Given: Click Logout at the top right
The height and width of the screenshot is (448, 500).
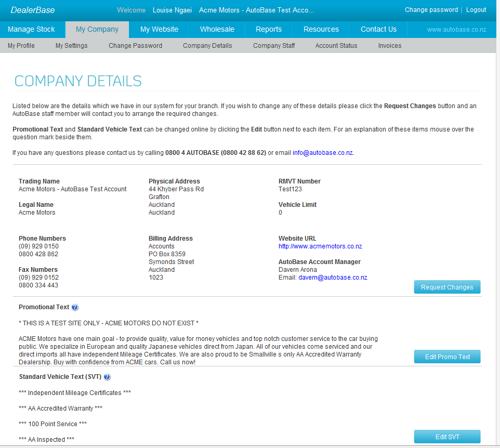Looking at the screenshot, I should click(x=476, y=9).
